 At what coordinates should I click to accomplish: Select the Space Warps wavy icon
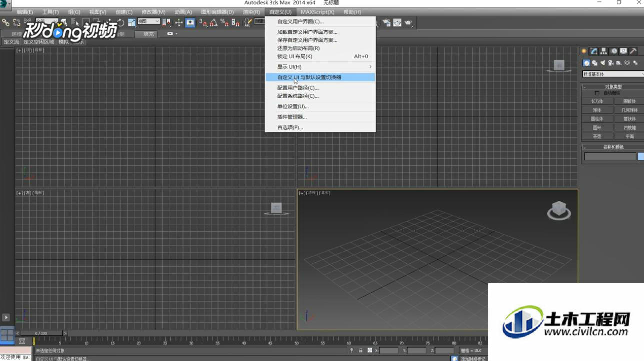(x=627, y=63)
